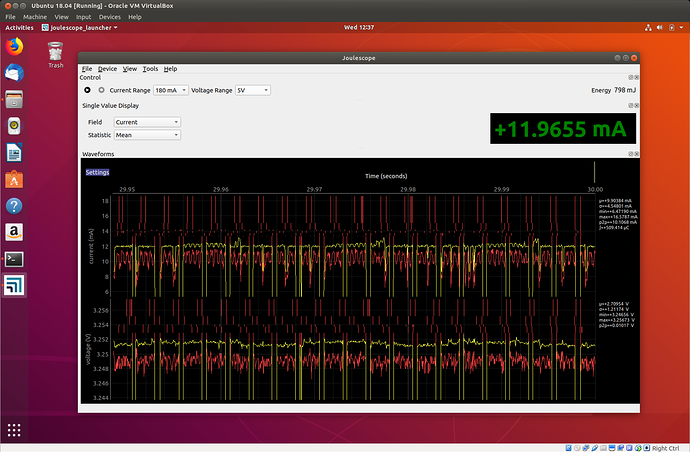Open the Voltage Range 5V dropdown
690x452 pixels.
(x=253, y=90)
